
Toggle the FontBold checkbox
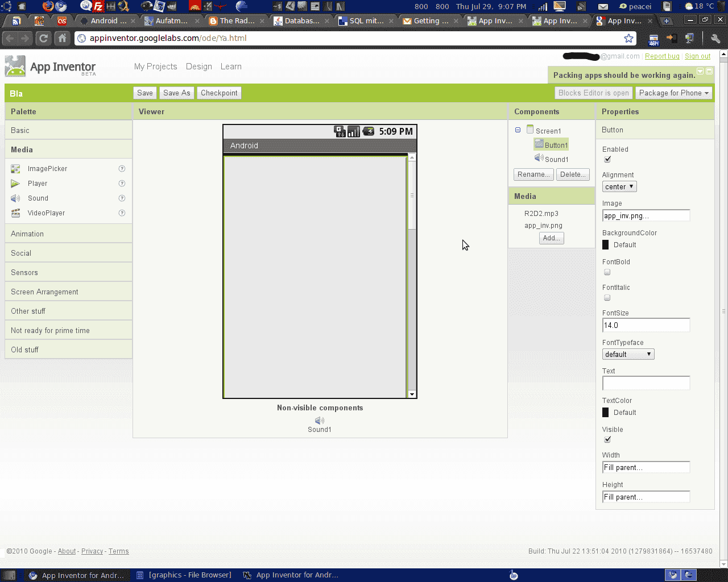click(x=607, y=272)
